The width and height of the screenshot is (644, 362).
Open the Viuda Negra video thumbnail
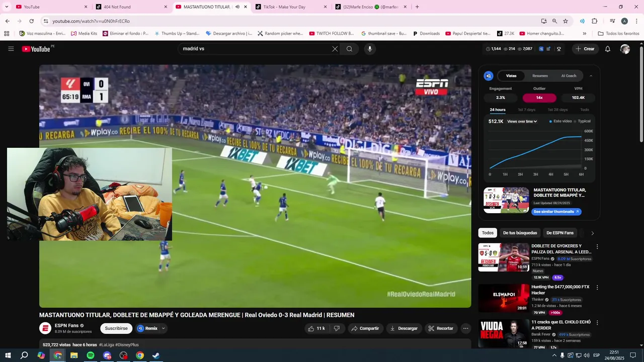pyautogui.click(x=503, y=333)
